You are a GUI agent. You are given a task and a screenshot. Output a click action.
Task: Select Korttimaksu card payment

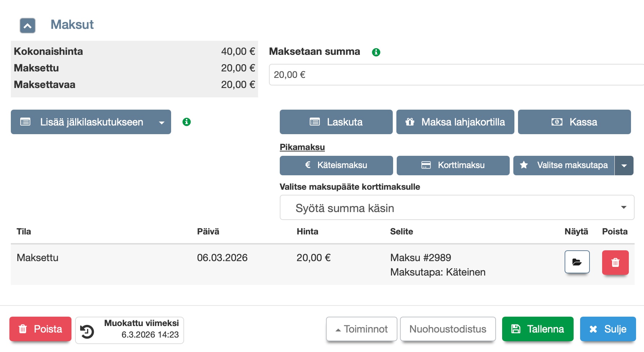453,166
